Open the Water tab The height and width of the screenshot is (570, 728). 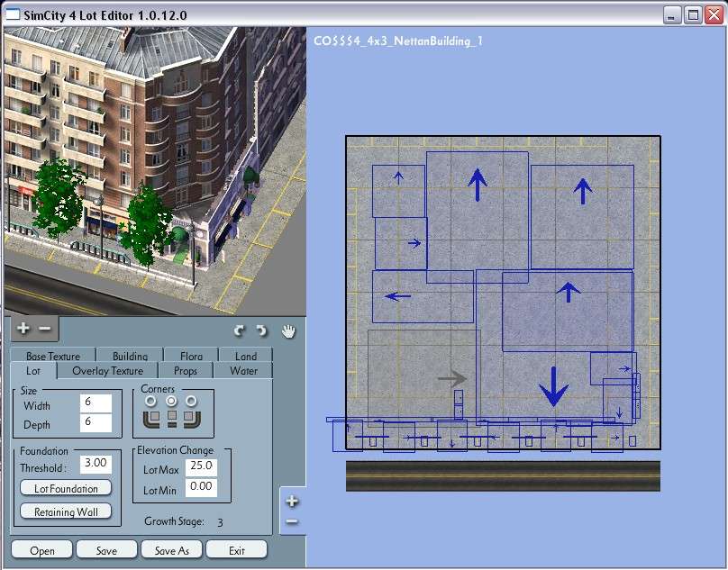243,371
